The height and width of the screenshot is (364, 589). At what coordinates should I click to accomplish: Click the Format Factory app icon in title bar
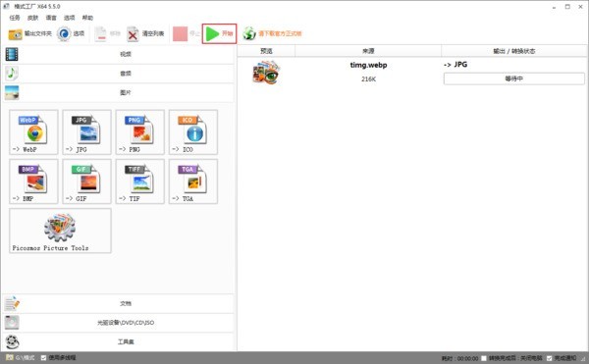click(7, 7)
